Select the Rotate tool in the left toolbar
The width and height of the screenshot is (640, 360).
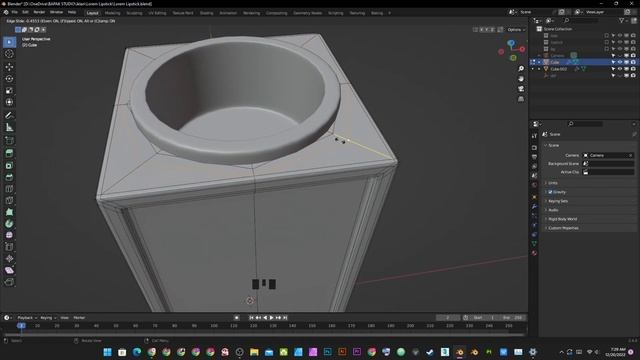click(x=9, y=78)
